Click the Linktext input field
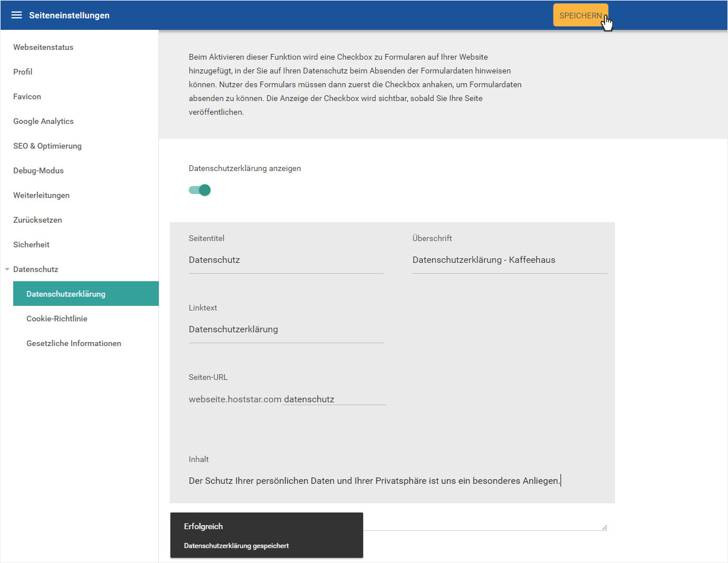Viewport: 728px width, 563px height. pyautogui.click(x=286, y=329)
